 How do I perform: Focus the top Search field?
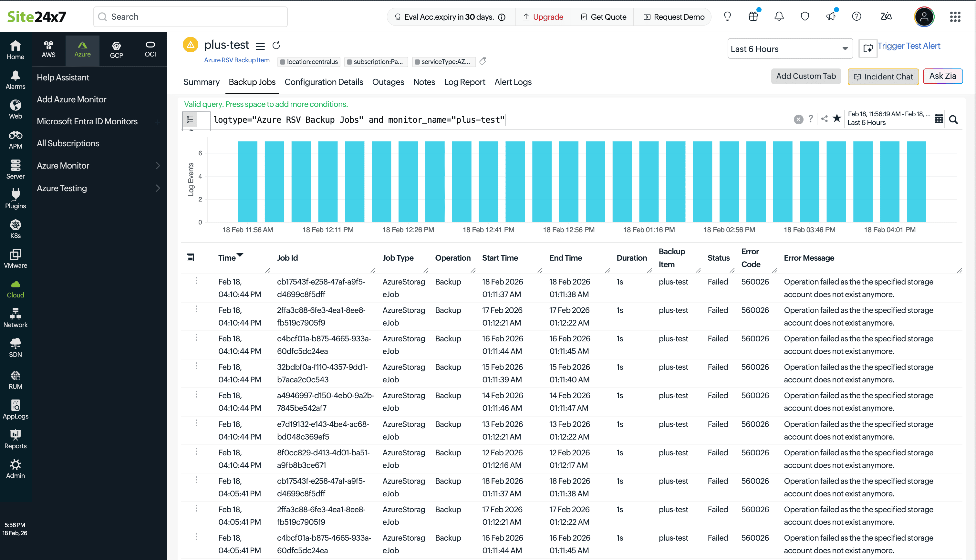(x=190, y=16)
